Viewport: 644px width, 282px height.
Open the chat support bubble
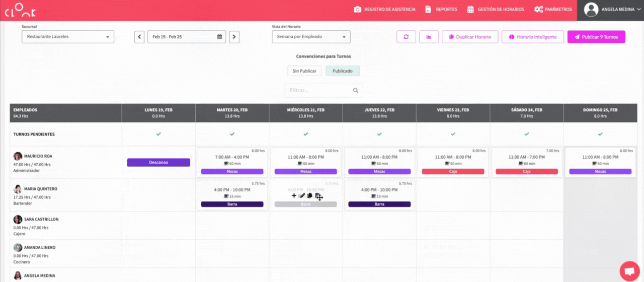[629, 270]
